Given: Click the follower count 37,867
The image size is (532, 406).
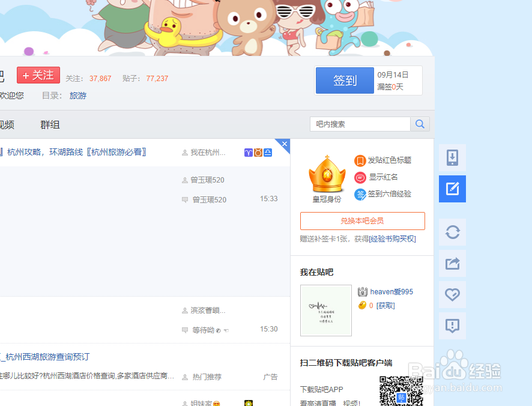Looking at the screenshot, I should pyautogui.click(x=100, y=79).
